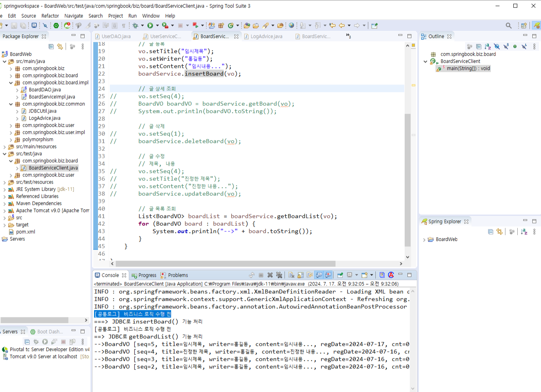
Task: Select highlighted 공통로그 console line
Action: pyautogui.click(x=133, y=314)
